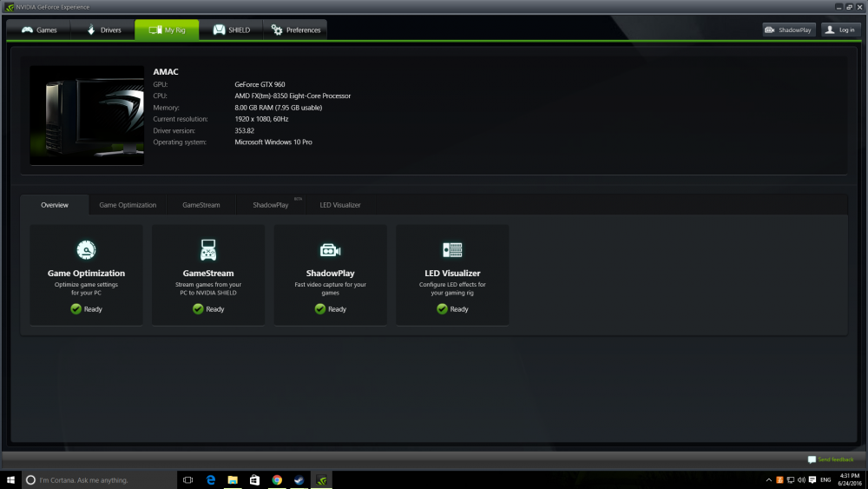Show hidden system tray icons
Image resolution: width=868 pixels, height=489 pixels.
768,480
